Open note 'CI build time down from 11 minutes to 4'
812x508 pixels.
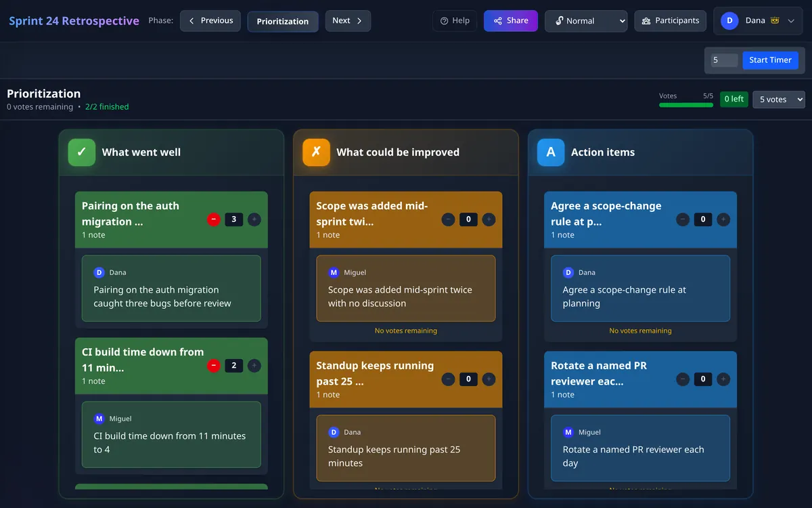click(x=171, y=435)
